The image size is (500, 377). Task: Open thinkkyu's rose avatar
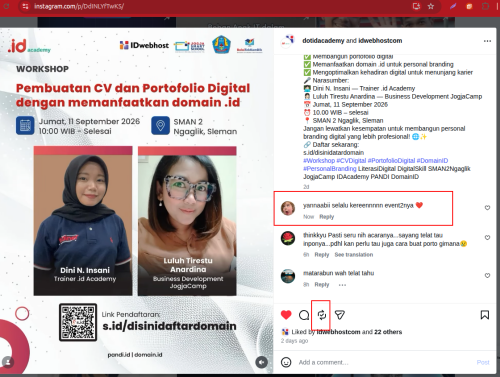(288, 238)
